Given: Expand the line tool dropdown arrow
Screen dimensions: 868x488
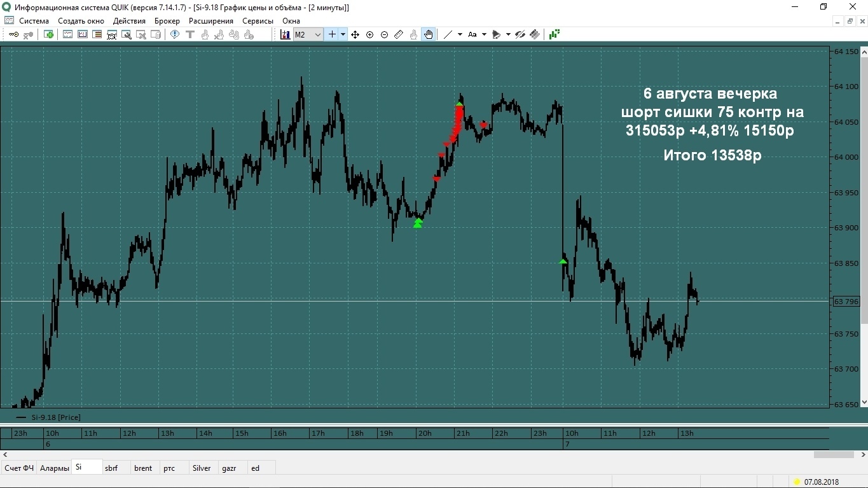Looking at the screenshot, I should (x=460, y=34).
